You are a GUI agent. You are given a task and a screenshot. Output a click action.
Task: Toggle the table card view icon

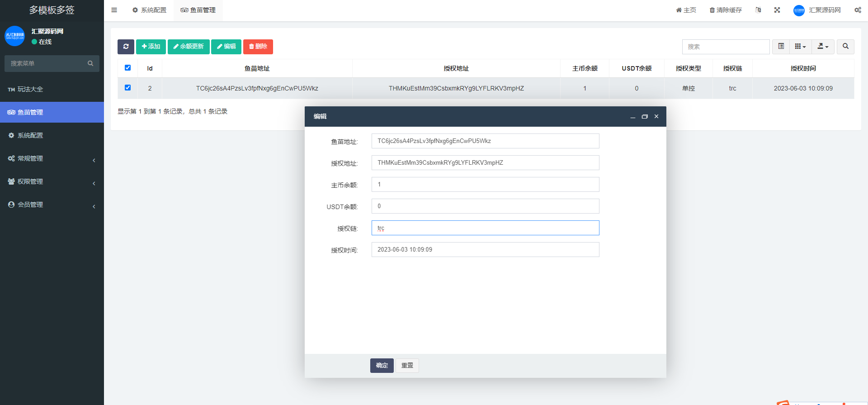tap(781, 47)
